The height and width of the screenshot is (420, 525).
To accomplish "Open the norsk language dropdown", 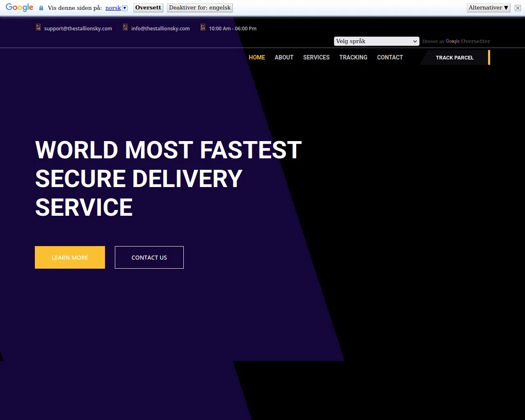I will 116,8.
